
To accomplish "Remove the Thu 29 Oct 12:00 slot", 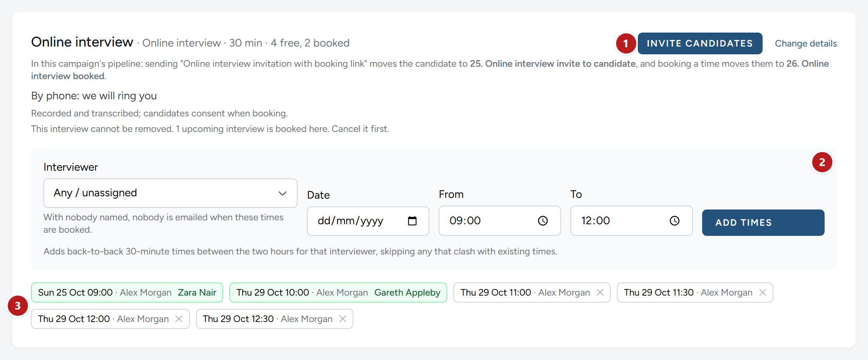I will point(179,319).
